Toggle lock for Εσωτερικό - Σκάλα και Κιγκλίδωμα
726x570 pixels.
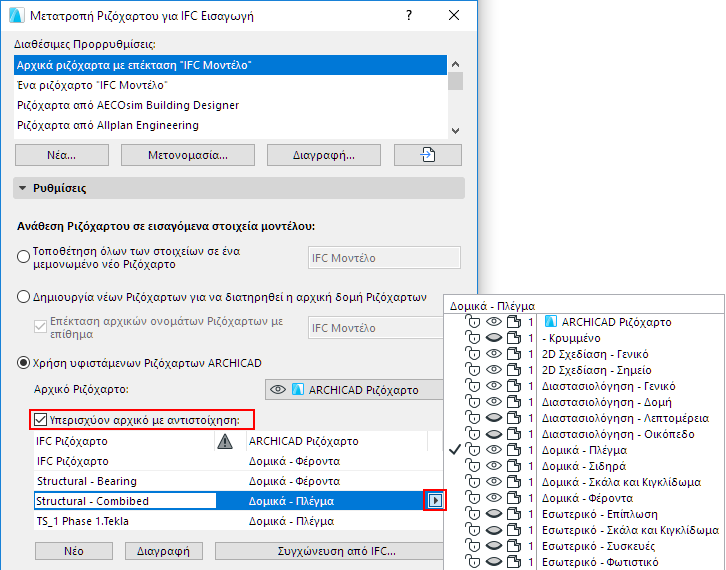473,530
